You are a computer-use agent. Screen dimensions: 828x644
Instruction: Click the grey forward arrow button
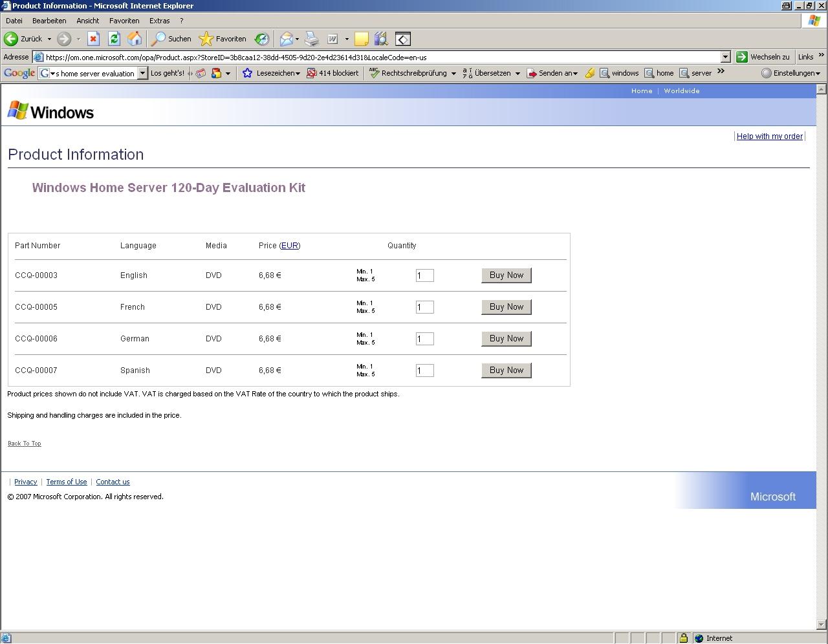click(63, 39)
